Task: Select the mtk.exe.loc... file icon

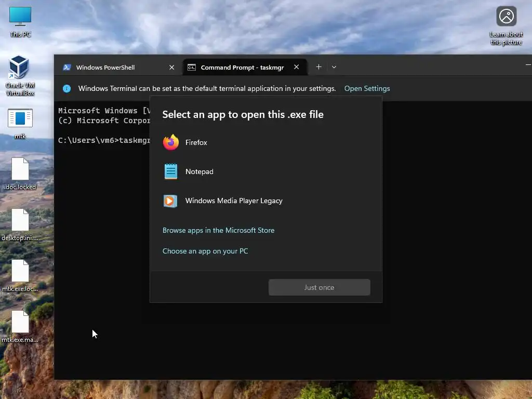Action: pyautogui.click(x=20, y=275)
